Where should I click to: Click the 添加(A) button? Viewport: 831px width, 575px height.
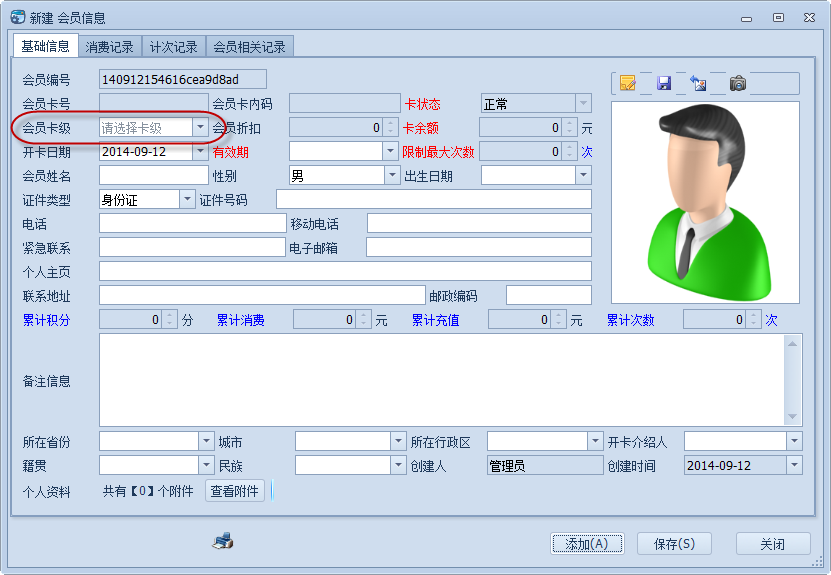pos(587,544)
